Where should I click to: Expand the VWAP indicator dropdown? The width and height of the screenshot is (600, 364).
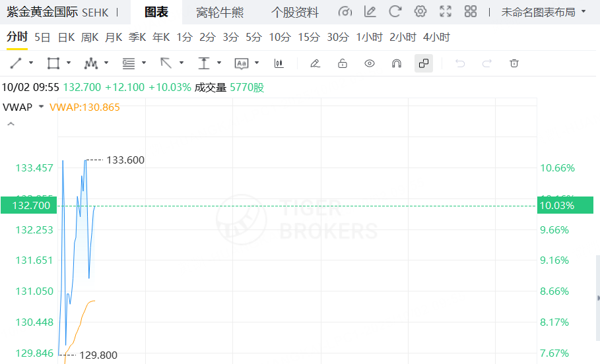point(41,107)
